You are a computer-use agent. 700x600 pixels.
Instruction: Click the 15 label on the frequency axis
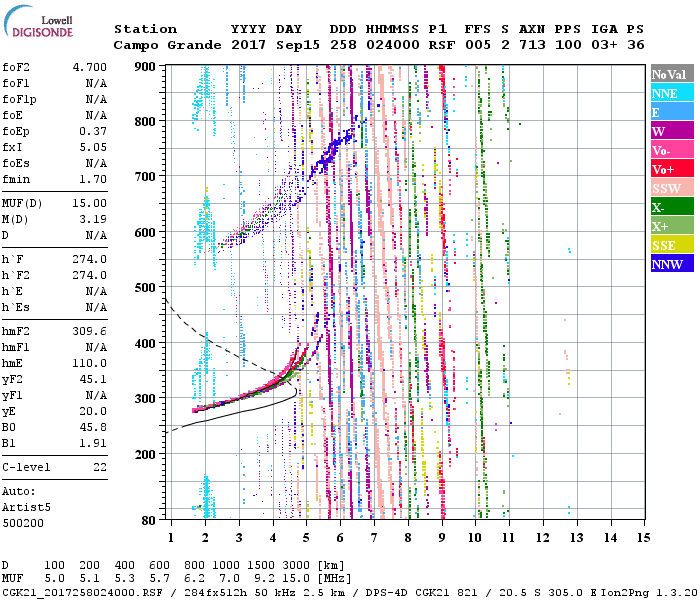point(643,539)
